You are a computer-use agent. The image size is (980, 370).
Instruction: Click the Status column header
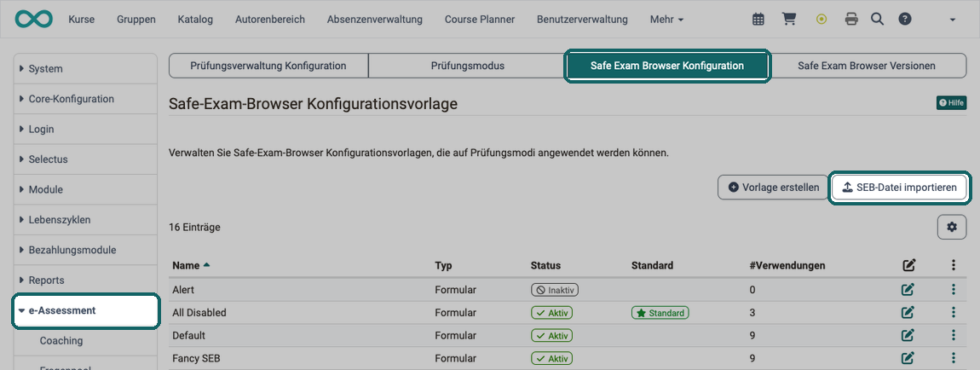pyautogui.click(x=545, y=265)
